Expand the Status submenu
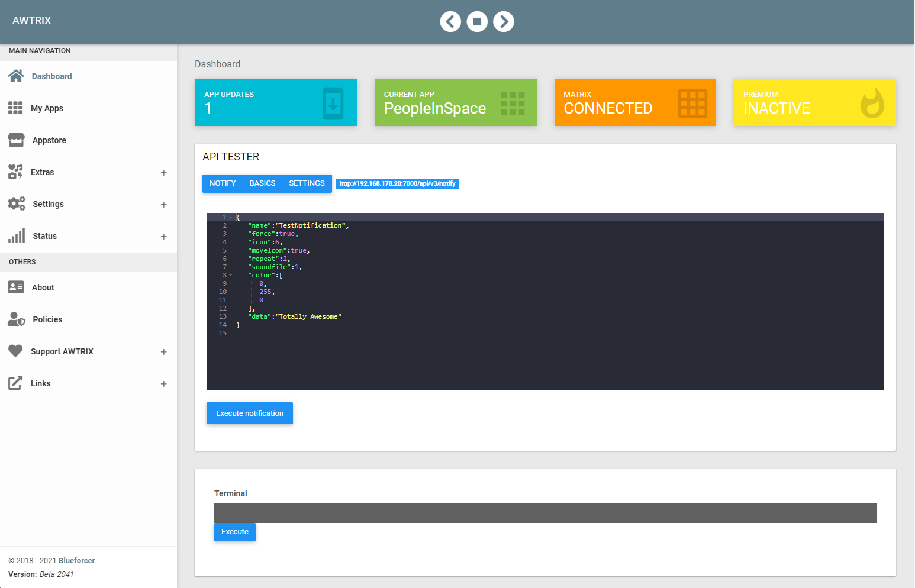The width and height of the screenshot is (915, 588). [164, 237]
